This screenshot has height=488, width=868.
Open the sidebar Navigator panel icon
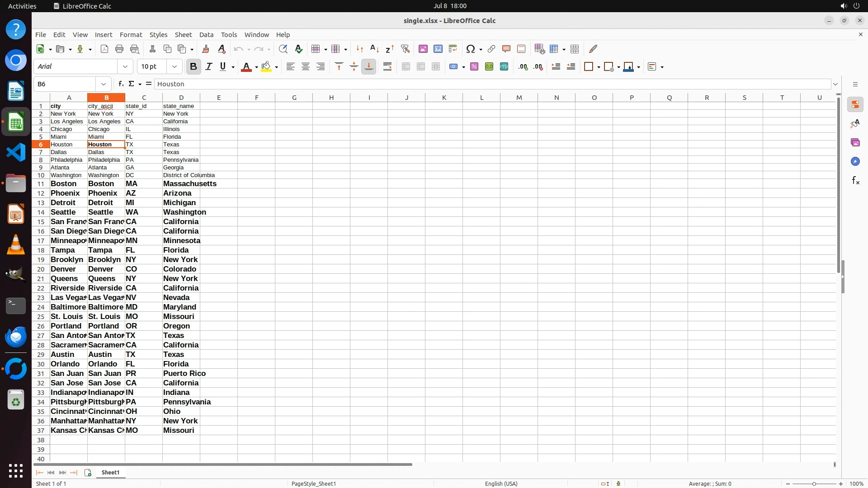pyautogui.click(x=855, y=162)
